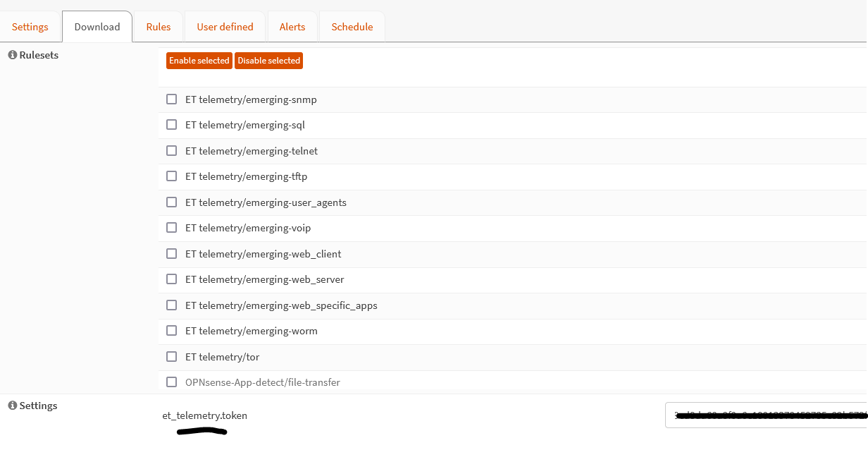
Task: Click the et_telemetry.token input field
Action: click(766, 415)
